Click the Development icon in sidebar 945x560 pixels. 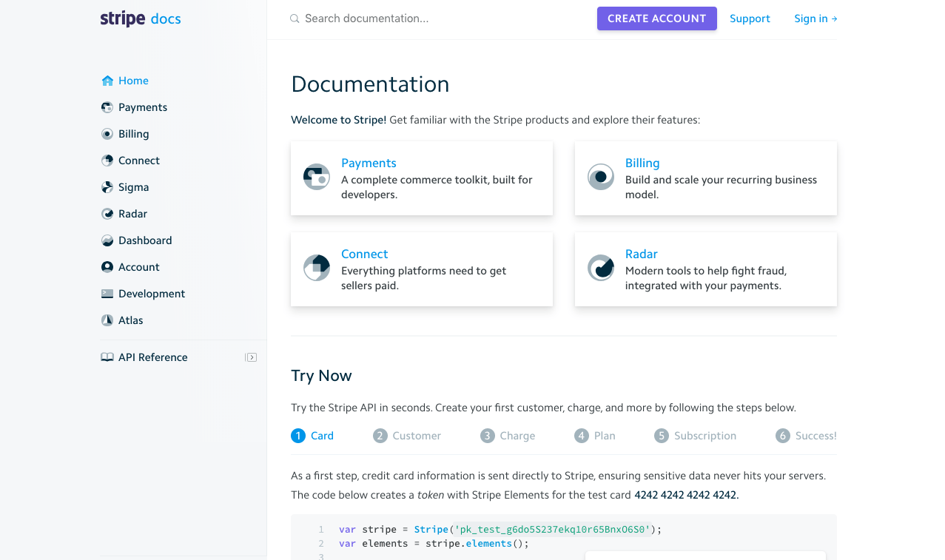pyautogui.click(x=107, y=294)
